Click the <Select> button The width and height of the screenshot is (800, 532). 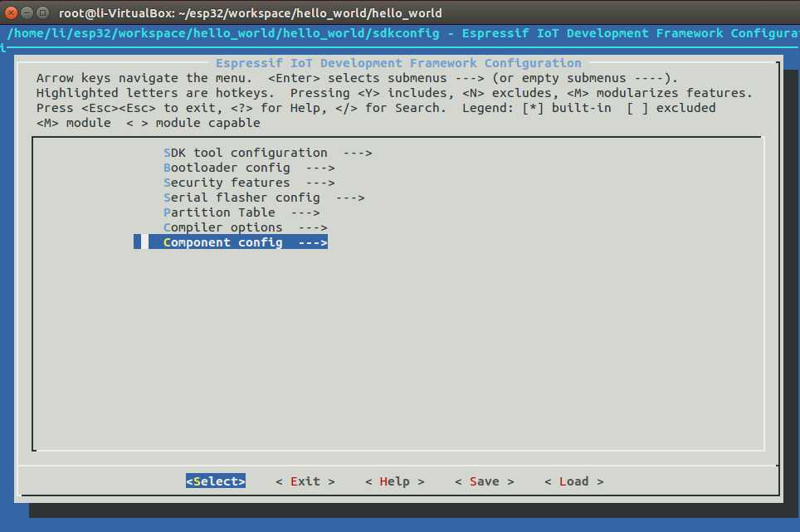tap(216, 481)
